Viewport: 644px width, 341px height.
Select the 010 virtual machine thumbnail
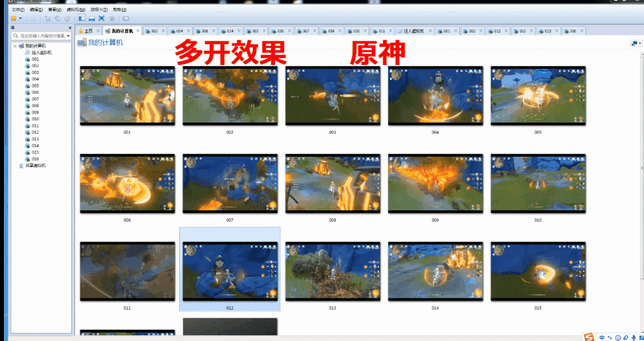click(538, 184)
